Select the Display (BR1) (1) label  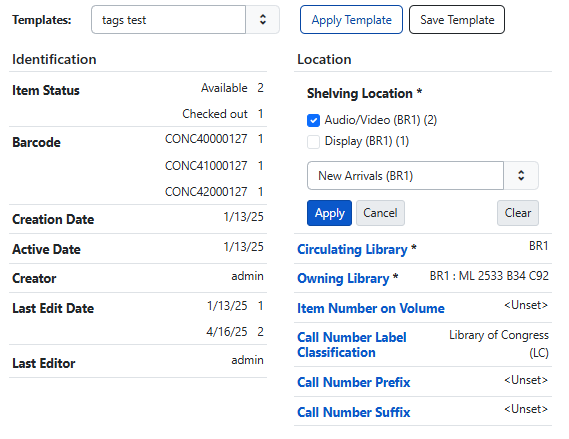pos(367,141)
